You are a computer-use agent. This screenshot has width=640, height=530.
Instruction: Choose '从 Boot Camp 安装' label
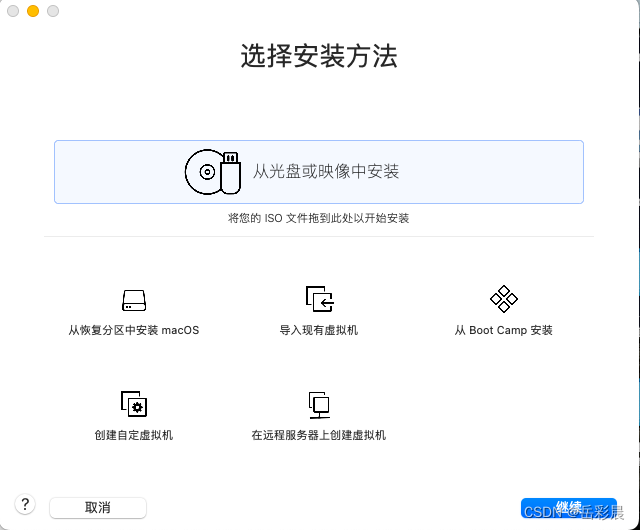point(504,330)
